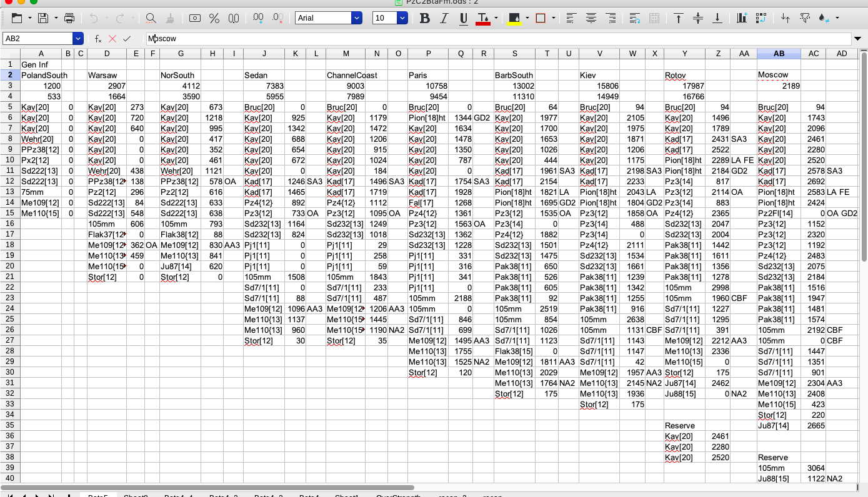Viewport: 868px width, 497px height.
Task: Expand the formula bar
Action: click(x=858, y=39)
